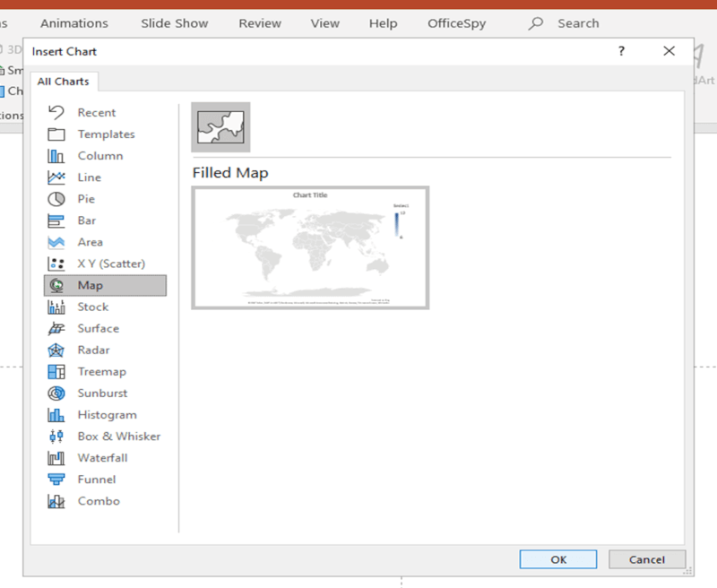
Task: Select the Radar chart category
Action: click(x=93, y=350)
